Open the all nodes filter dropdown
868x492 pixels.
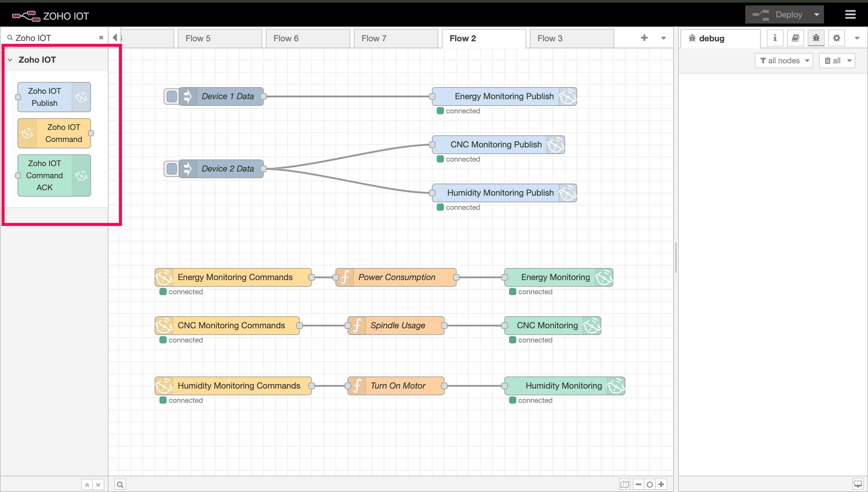pos(784,61)
